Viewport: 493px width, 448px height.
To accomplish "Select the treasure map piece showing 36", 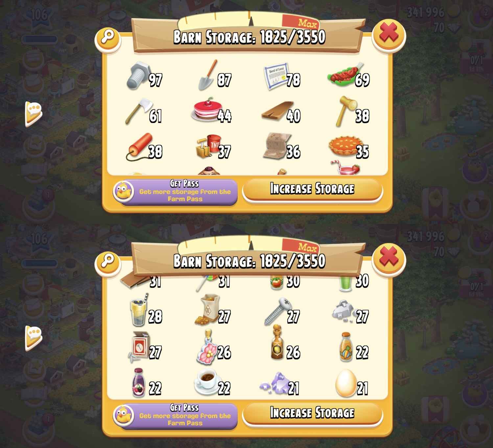I will click(282, 147).
